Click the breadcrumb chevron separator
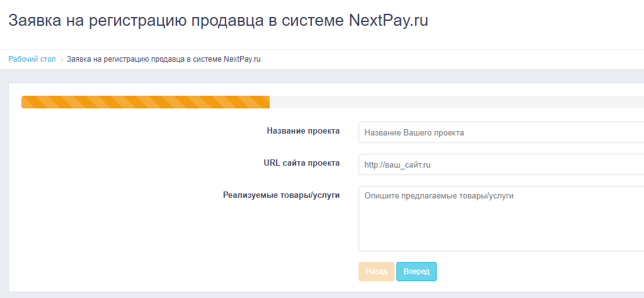 pos(62,59)
